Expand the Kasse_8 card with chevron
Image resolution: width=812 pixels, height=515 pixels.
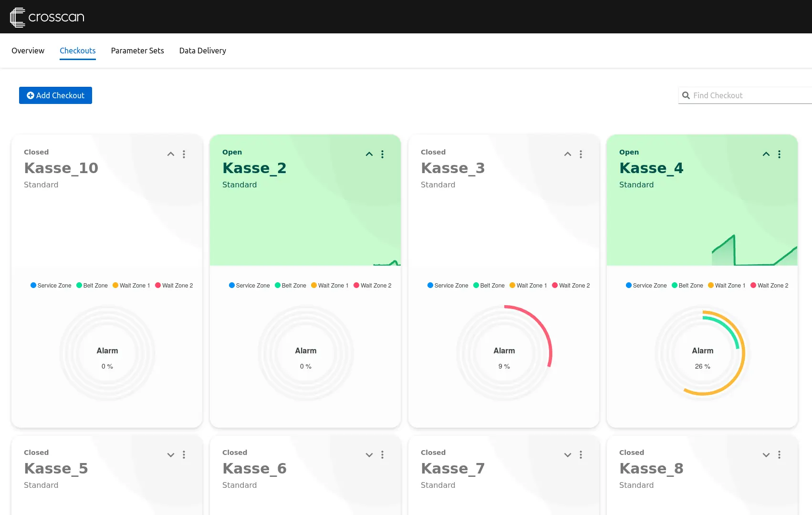tap(766, 454)
